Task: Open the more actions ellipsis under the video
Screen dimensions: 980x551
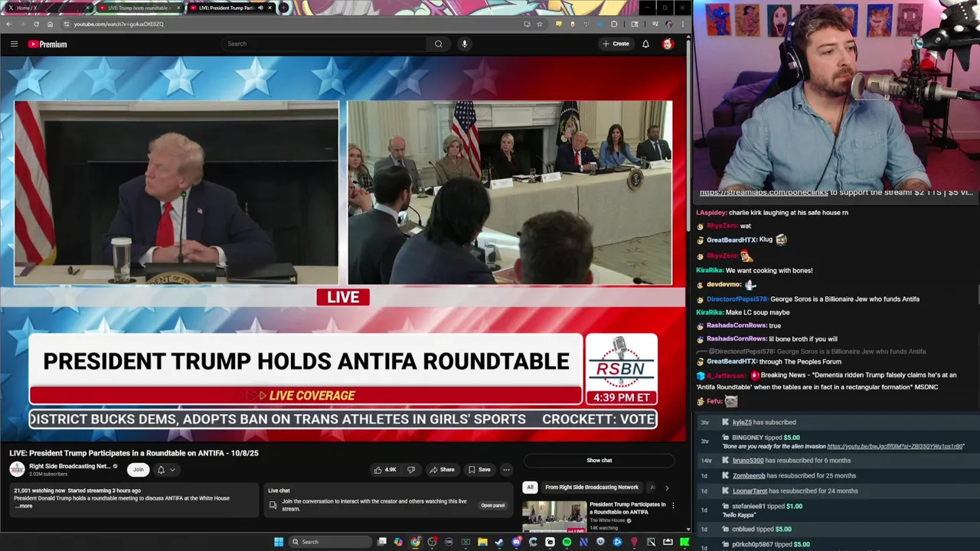Action: coord(506,470)
